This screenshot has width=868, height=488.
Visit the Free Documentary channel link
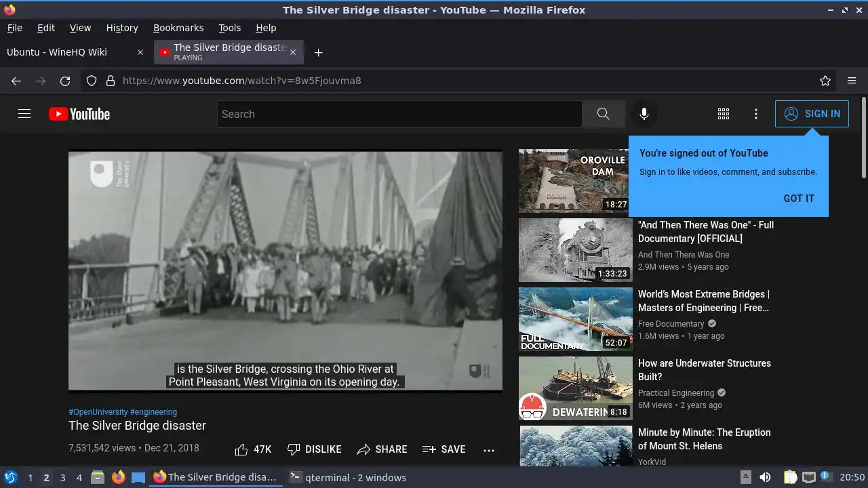coord(671,324)
